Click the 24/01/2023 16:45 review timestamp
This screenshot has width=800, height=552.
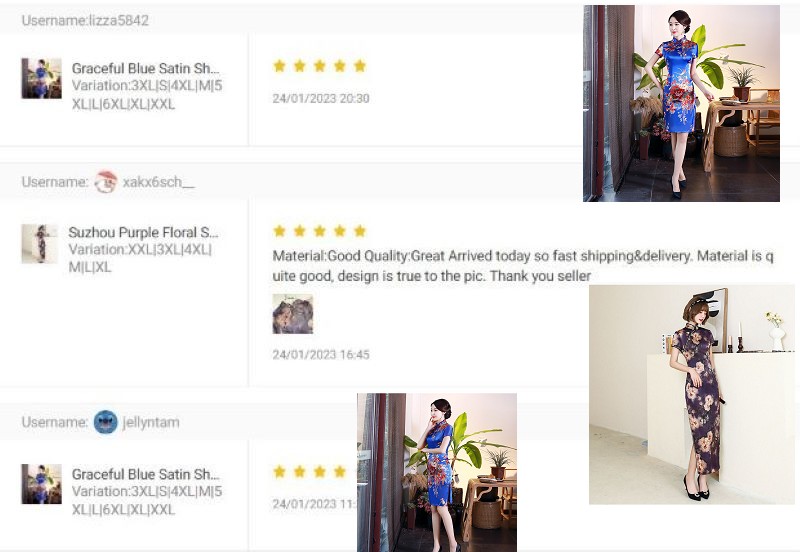[321, 355]
